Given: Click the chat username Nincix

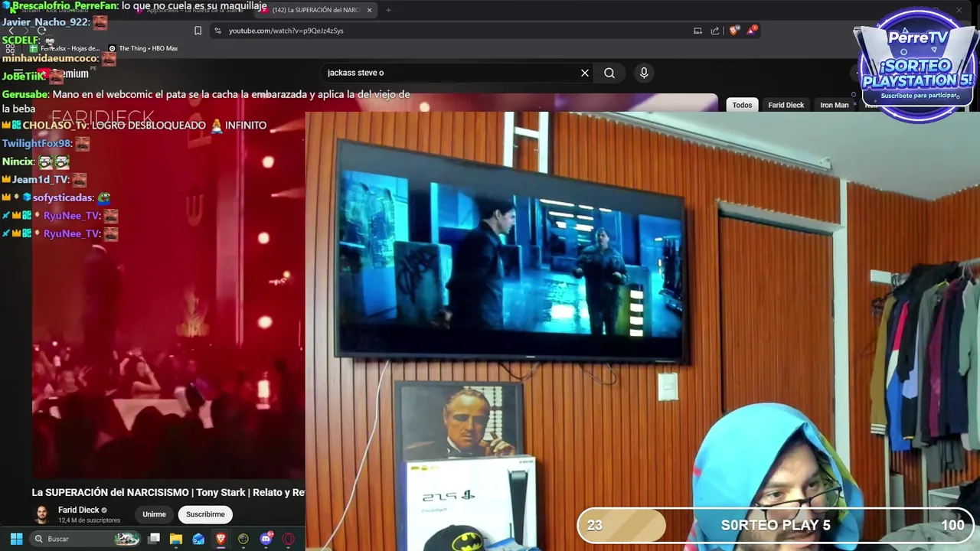Looking at the screenshot, I should pyautogui.click(x=18, y=161).
